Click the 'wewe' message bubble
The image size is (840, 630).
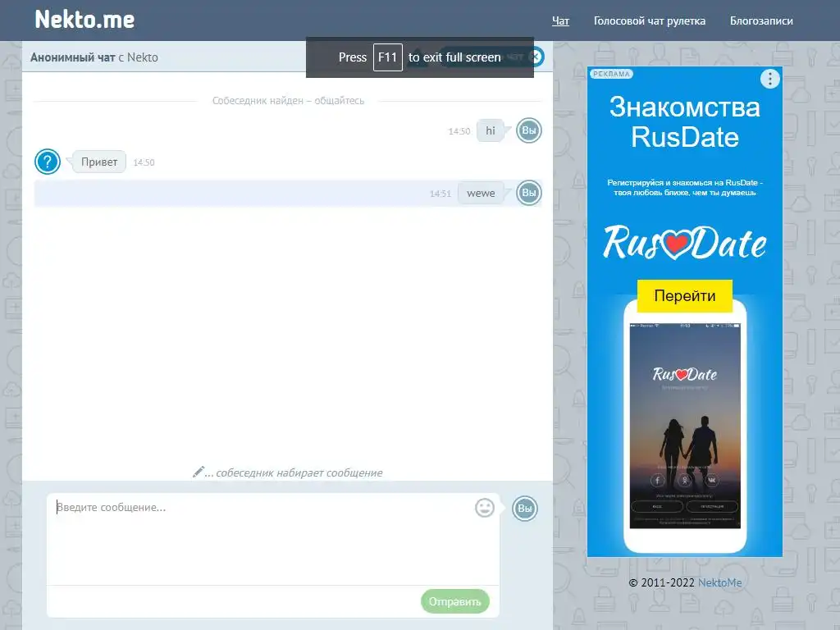tap(481, 194)
